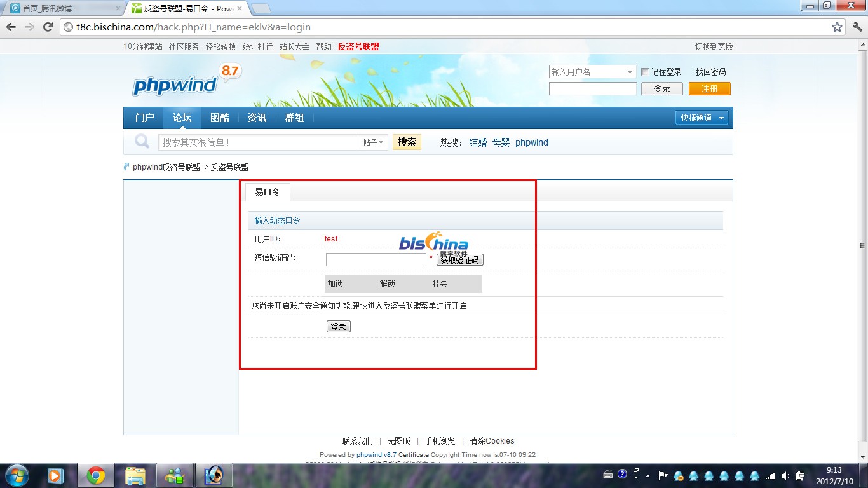Click the blue help question mark tray icon
The width and height of the screenshot is (868, 488).
click(622, 474)
